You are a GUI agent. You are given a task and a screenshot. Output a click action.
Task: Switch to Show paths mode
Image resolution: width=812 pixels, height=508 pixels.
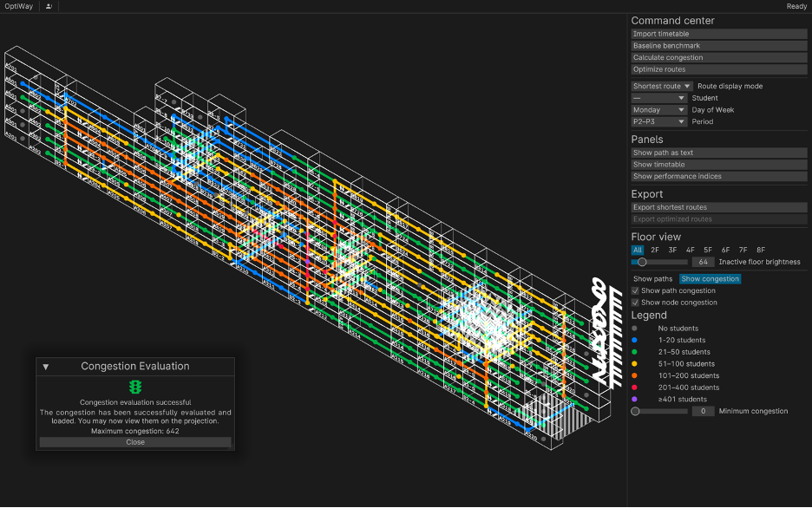(x=652, y=279)
